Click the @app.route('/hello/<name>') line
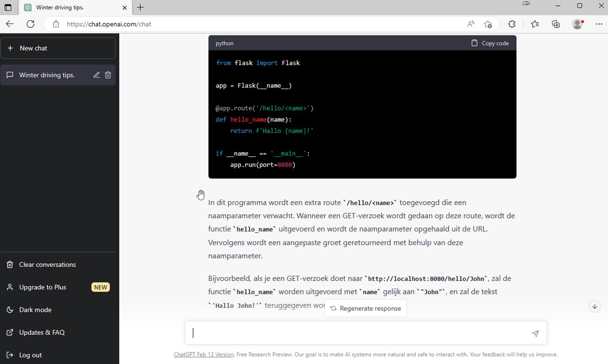The height and width of the screenshot is (364, 608). [264, 108]
